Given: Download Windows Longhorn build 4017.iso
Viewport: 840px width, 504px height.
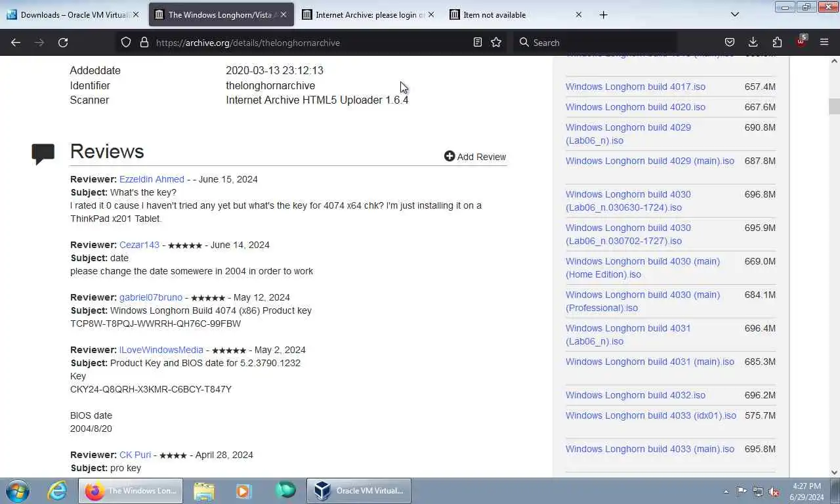Looking at the screenshot, I should tap(635, 87).
